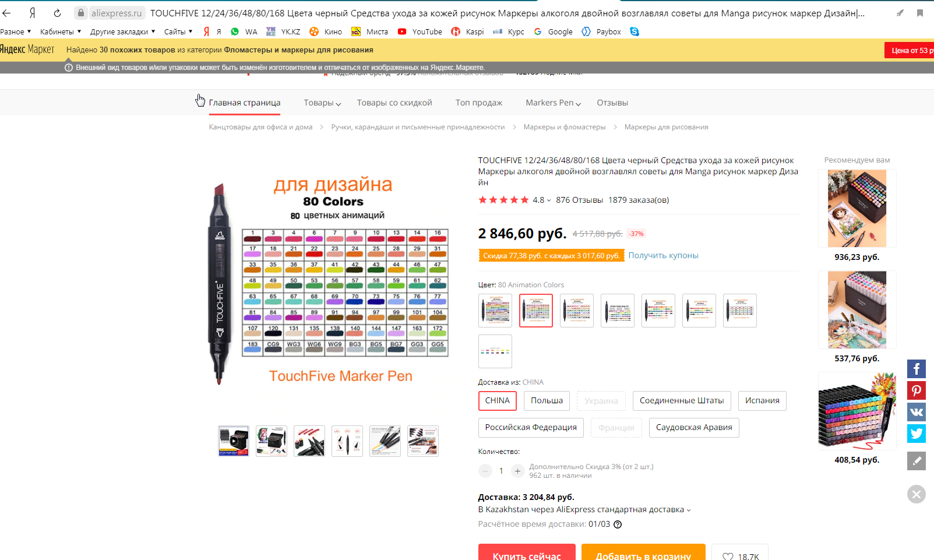Increase the quantity with the plus button
The height and width of the screenshot is (560, 934).
(517, 471)
